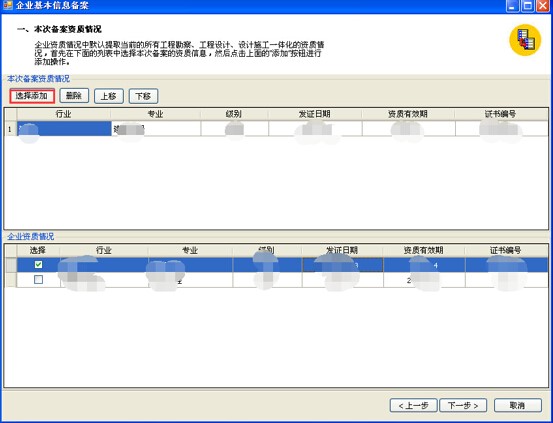Click upper table 专业 column header
The height and width of the screenshot is (423, 553).
[156, 114]
